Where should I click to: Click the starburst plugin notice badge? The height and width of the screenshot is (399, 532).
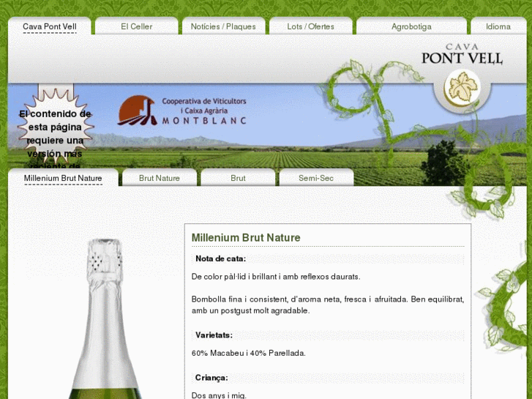(x=55, y=127)
